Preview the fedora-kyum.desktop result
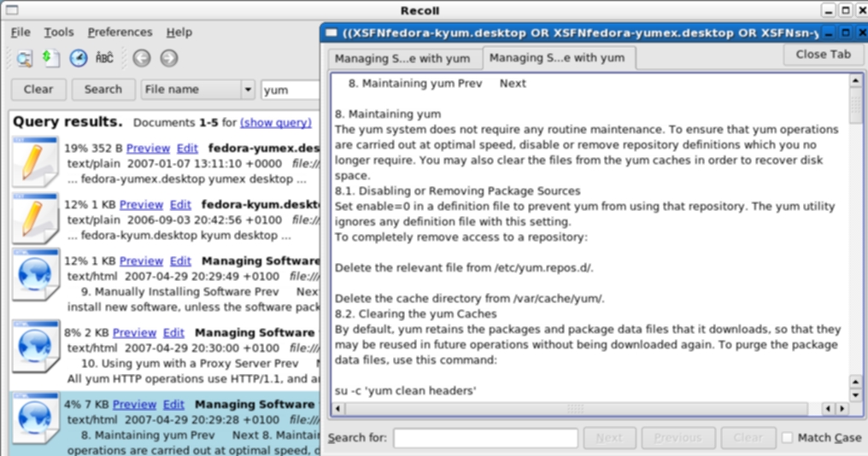This screenshot has width=868, height=456. point(141,205)
